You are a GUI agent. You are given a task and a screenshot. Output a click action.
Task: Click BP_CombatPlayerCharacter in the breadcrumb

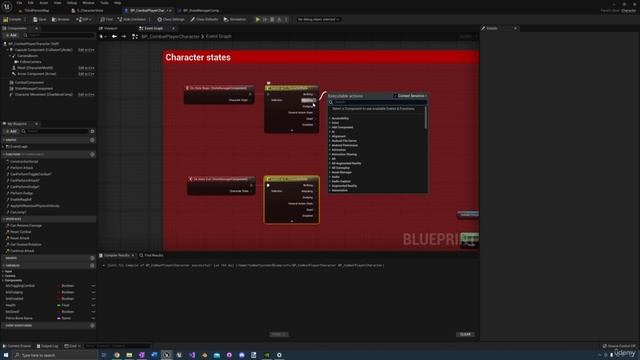click(171, 36)
